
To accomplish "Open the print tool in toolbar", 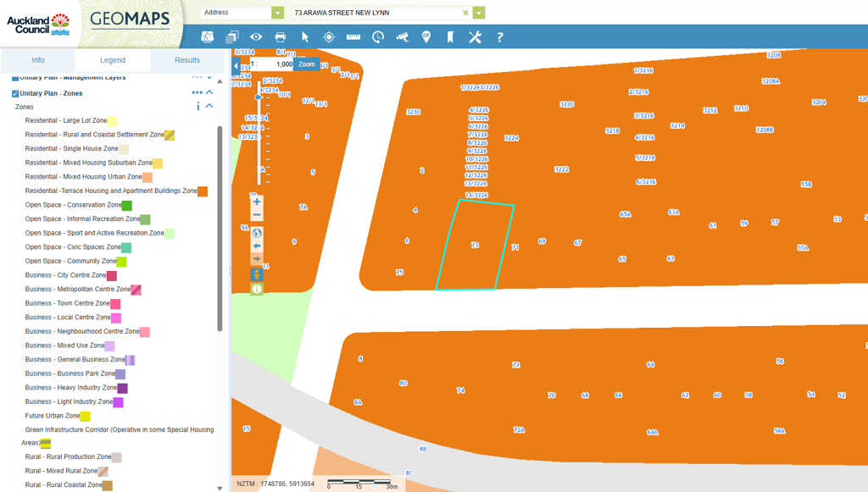I will (280, 37).
